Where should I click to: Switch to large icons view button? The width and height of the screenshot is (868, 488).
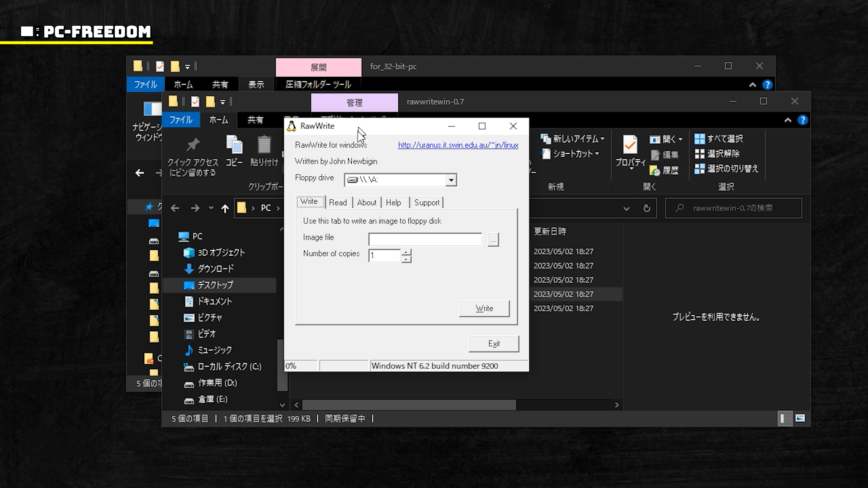click(x=800, y=418)
